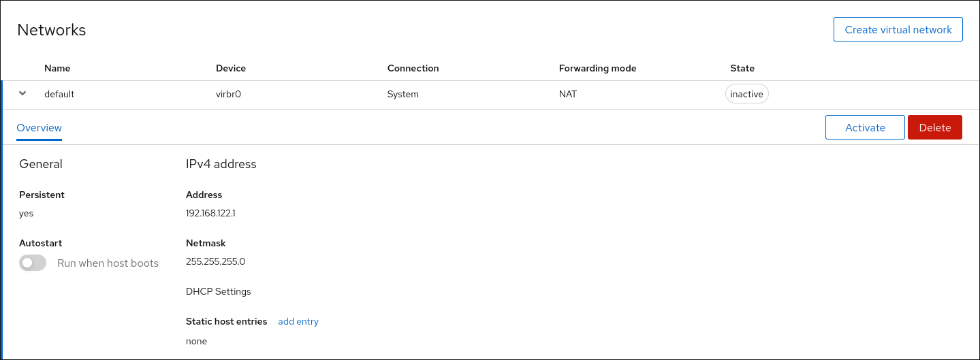Select the default network name

click(59, 94)
